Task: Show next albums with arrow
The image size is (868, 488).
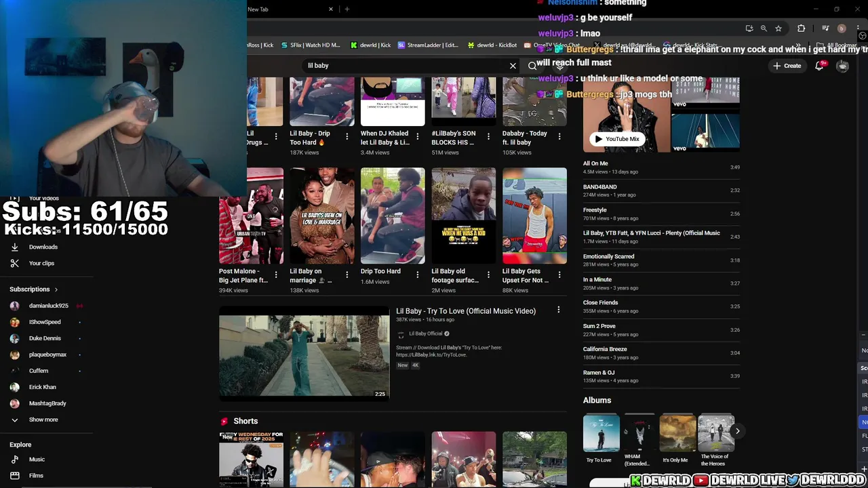Action: click(737, 431)
